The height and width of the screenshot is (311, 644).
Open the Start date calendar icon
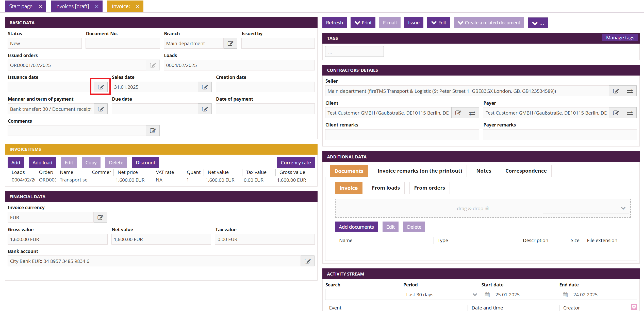pos(487,295)
